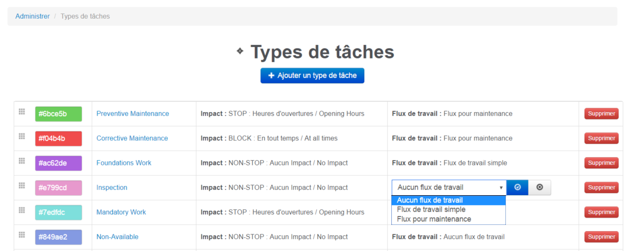Click the purple #ac62de color swatch

(58, 163)
